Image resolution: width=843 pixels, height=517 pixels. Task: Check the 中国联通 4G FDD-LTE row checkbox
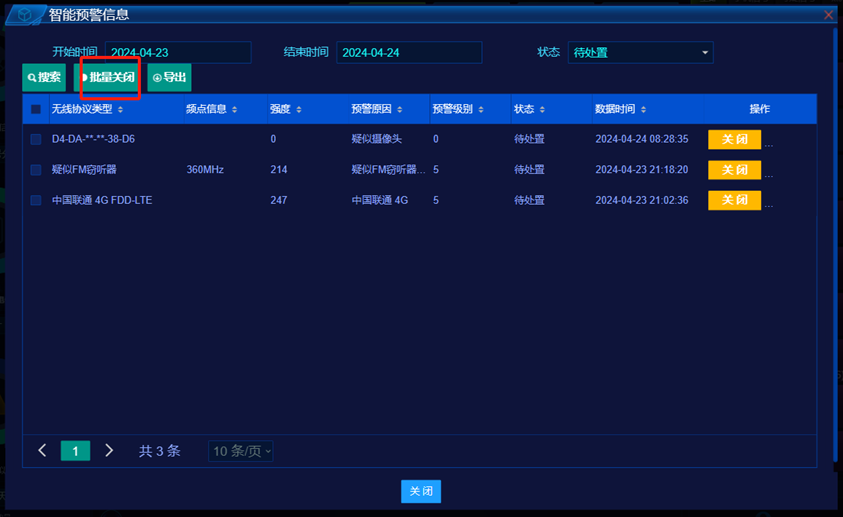[x=36, y=200]
